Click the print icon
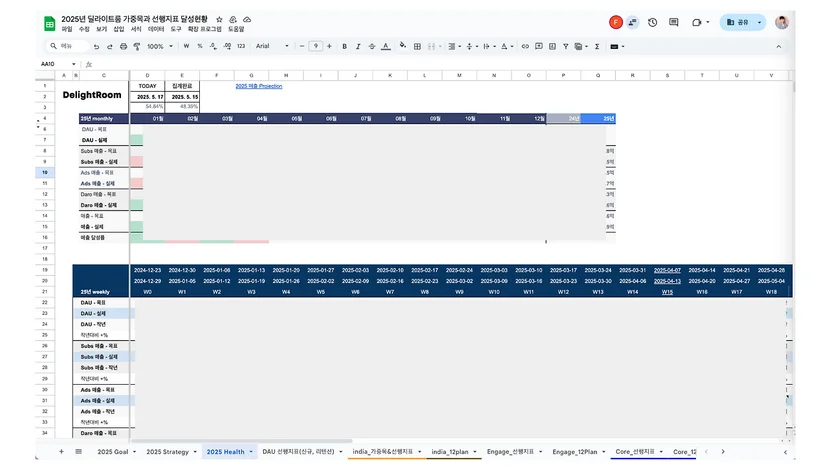 (123, 46)
